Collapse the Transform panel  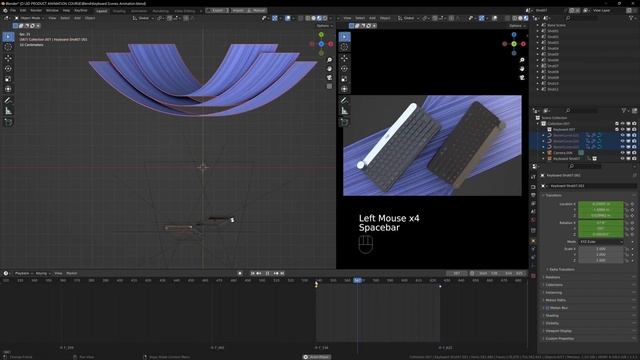553,196
